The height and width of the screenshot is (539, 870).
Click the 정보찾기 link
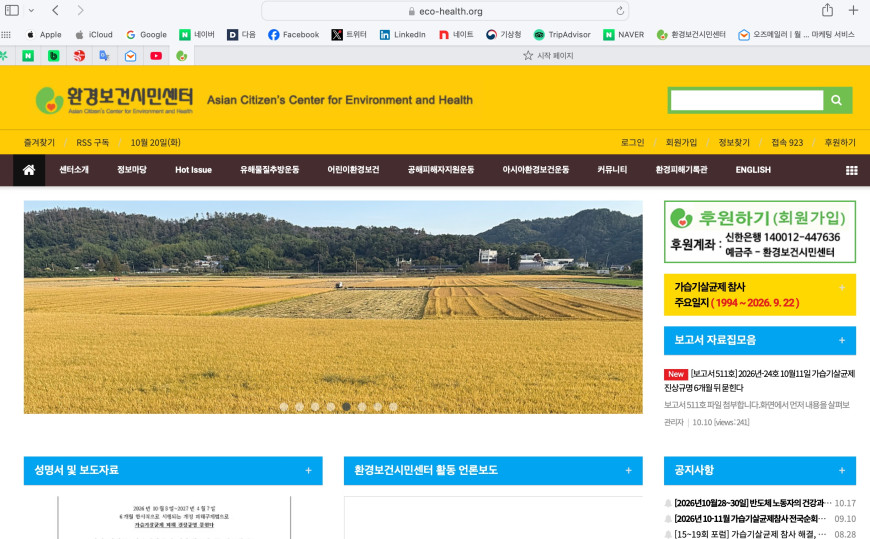click(x=734, y=143)
